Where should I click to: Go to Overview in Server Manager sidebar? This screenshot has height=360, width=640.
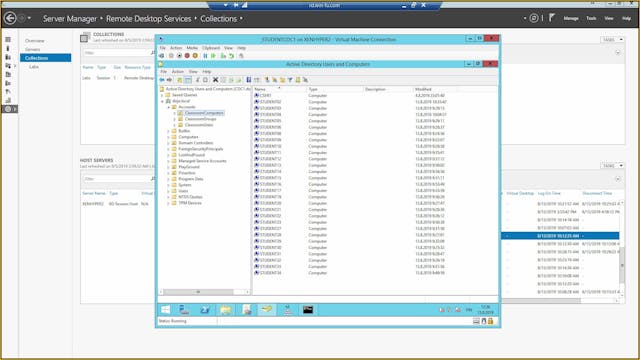pyautogui.click(x=35, y=41)
